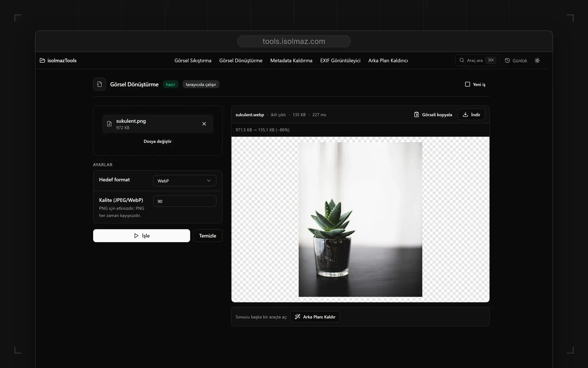Click the isolmazTools brand name text
The height and width of the screenshot is (368, 588).
(x=62, y=60)
